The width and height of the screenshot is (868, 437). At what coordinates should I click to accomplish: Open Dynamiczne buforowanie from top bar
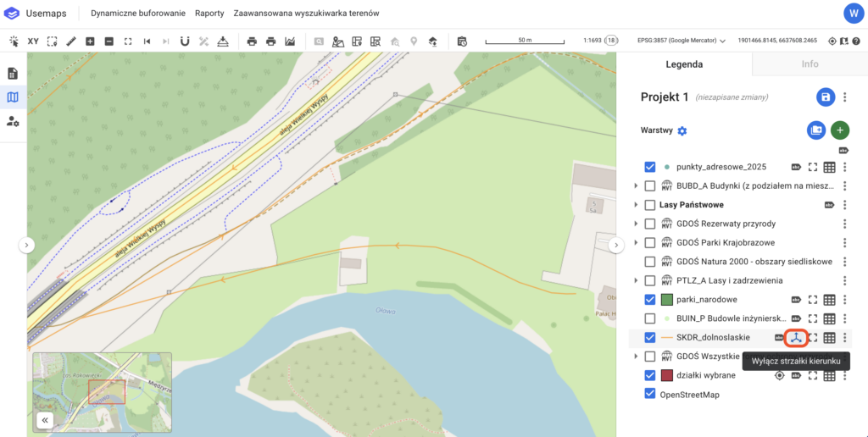coord(136,14)
